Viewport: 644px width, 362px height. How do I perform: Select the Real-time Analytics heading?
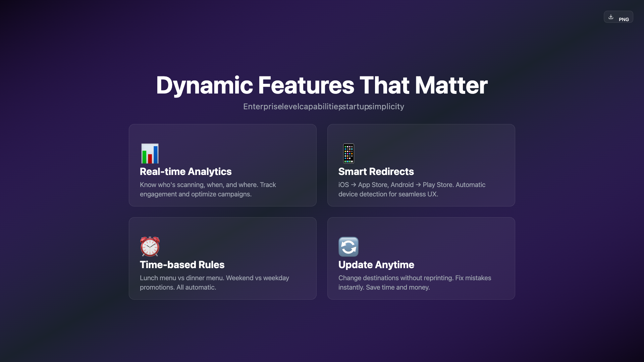click(185, 172)
